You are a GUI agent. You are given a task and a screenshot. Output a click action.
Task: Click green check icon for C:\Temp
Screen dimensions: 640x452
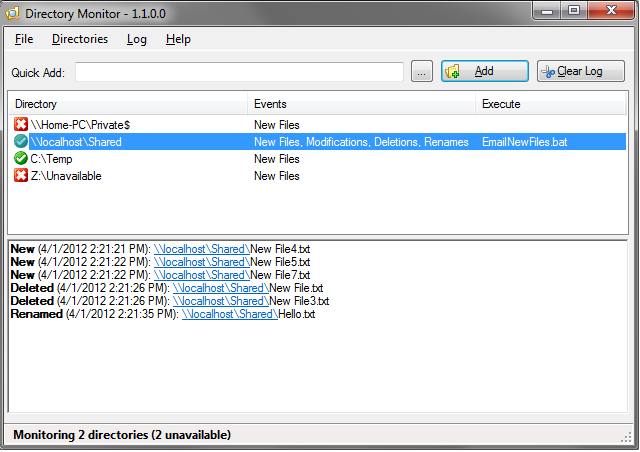click(21, 158)
